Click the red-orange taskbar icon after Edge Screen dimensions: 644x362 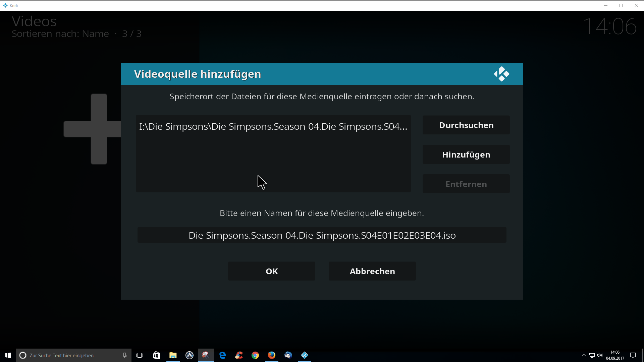tap(239, 355)
